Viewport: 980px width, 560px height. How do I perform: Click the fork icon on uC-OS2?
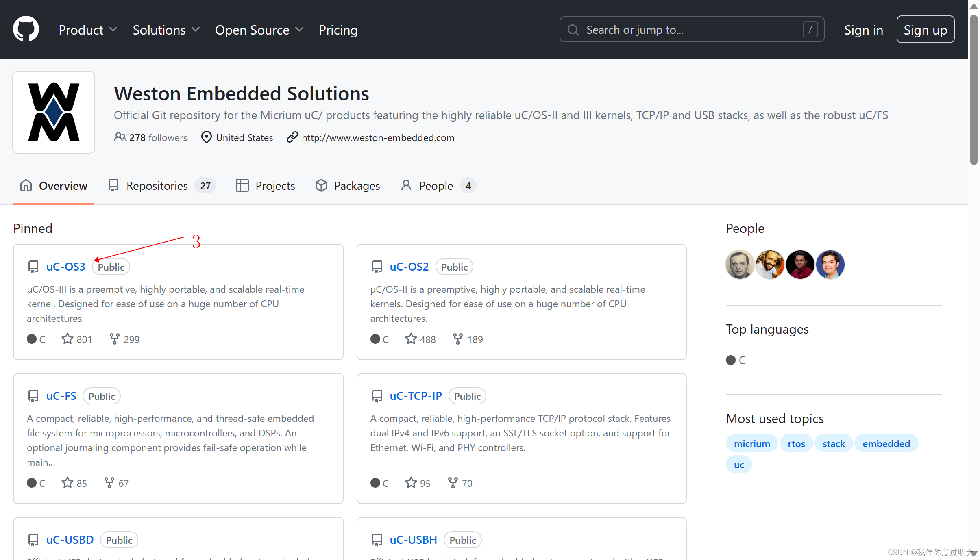click(x=457, y=339)
